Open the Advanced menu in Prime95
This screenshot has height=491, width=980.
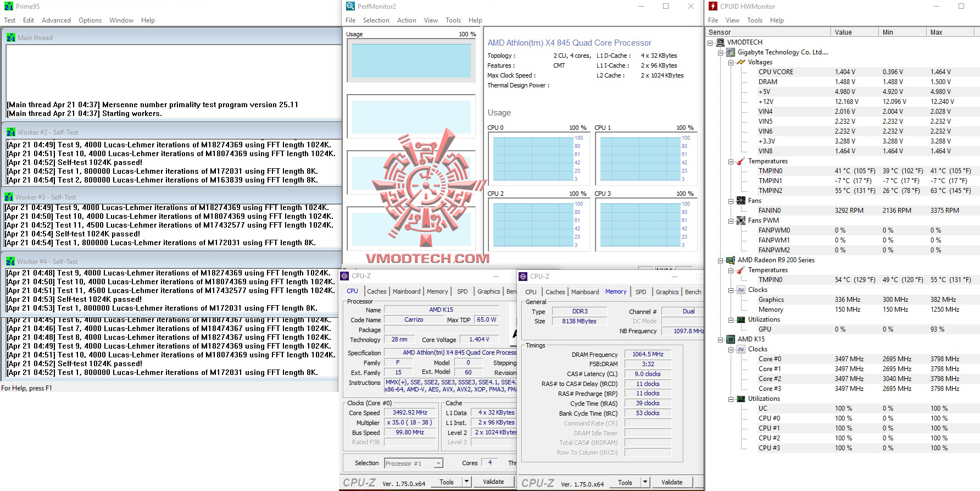pyautogui.click(x=56, y=20)
